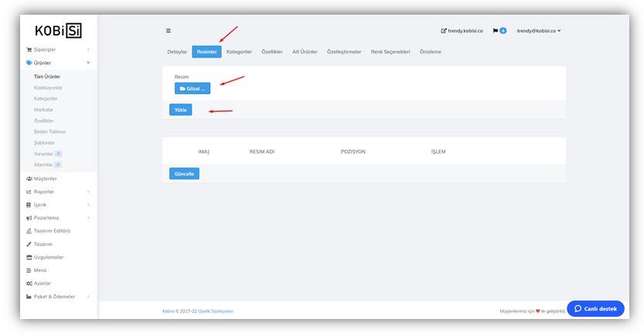Click the Yükle upload button

tap(181, 110)
